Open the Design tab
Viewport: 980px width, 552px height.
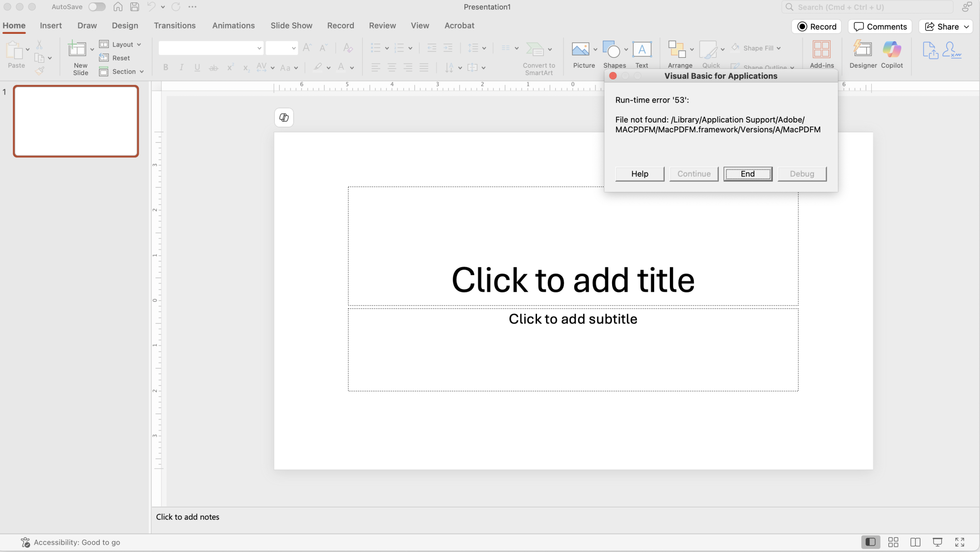(x=125, y=25)
